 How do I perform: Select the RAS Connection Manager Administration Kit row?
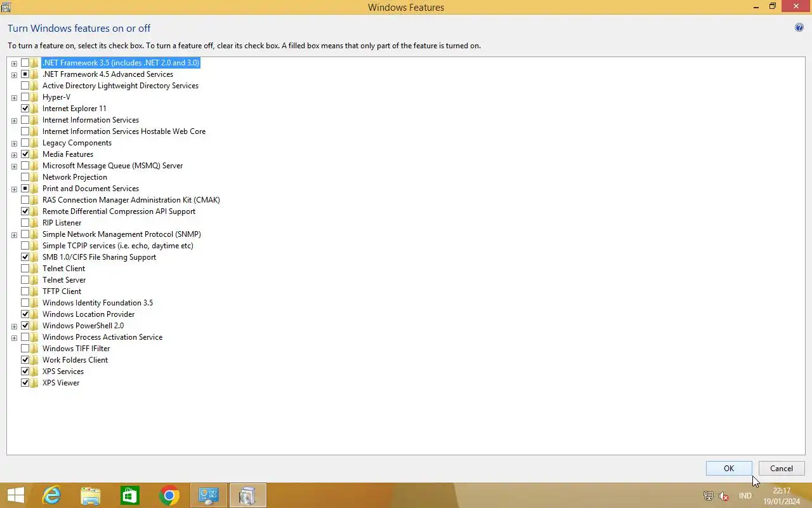point(131,200)
